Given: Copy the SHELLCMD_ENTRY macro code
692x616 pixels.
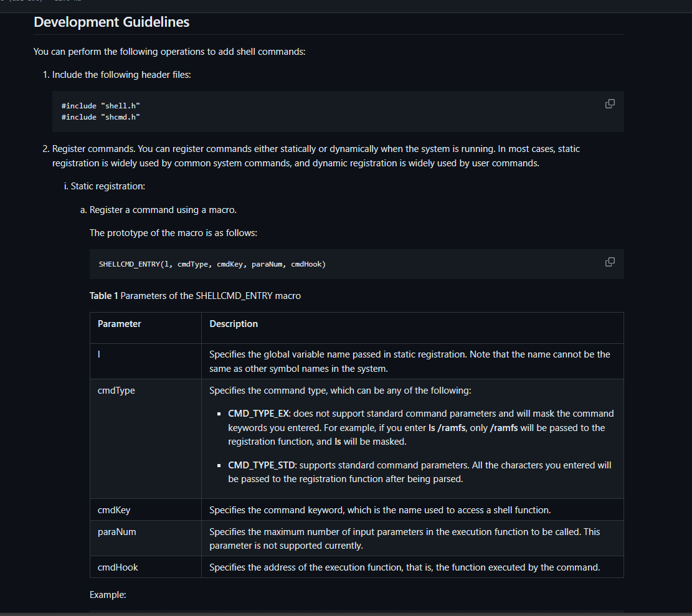Looking at the screenshot, I should [609, 262].
